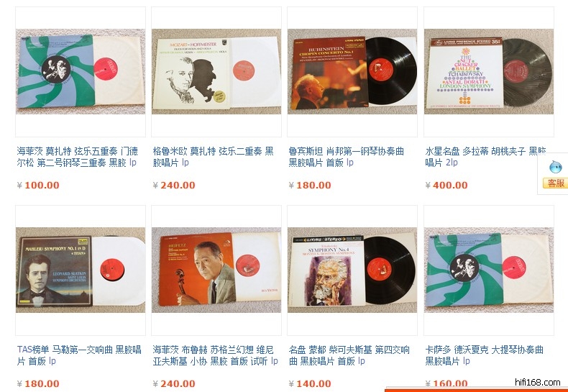568x392 pixels.
Task: Open the 客服 customer service button
Action: [555, 183]
